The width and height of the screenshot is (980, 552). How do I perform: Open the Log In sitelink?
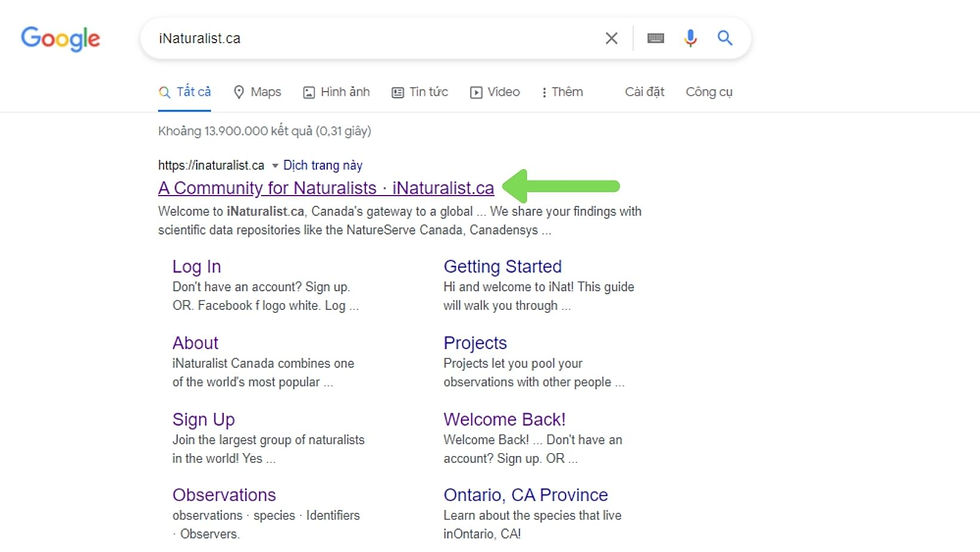(x=197, y=267)
